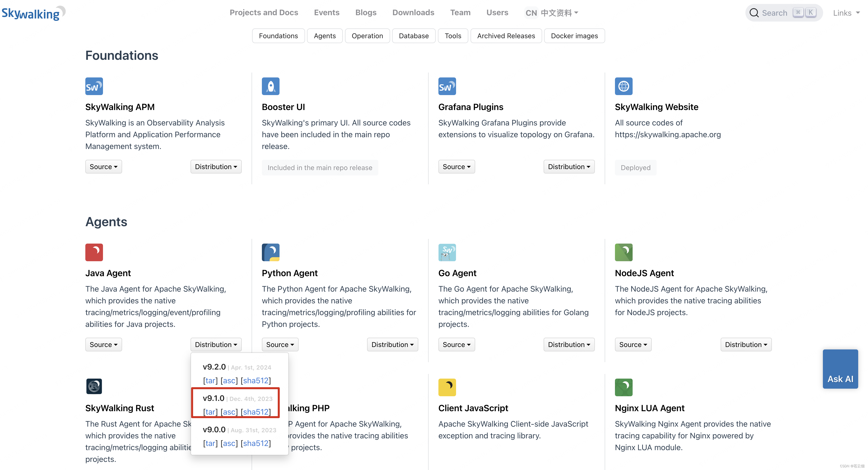This screenshot has width=868, height=470.
Task: Click the Ask AI button
Action: coord(840,369)
